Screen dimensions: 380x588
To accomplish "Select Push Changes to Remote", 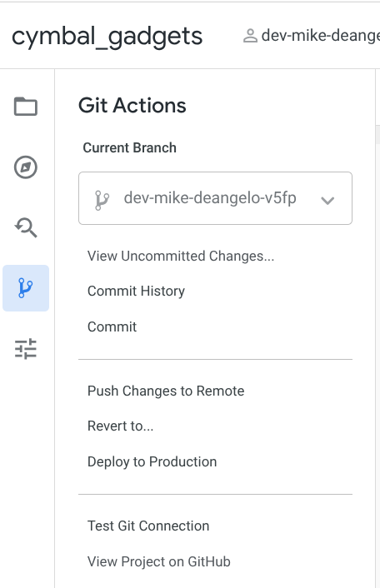I will [x=166, y=391].
